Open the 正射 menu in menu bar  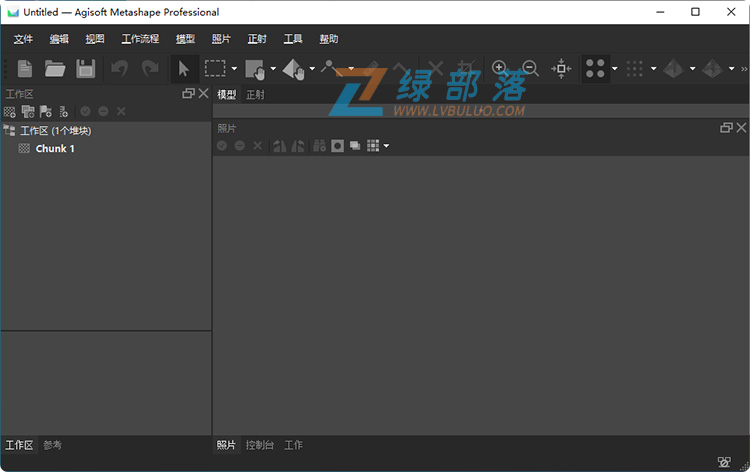tap(257, 39)
